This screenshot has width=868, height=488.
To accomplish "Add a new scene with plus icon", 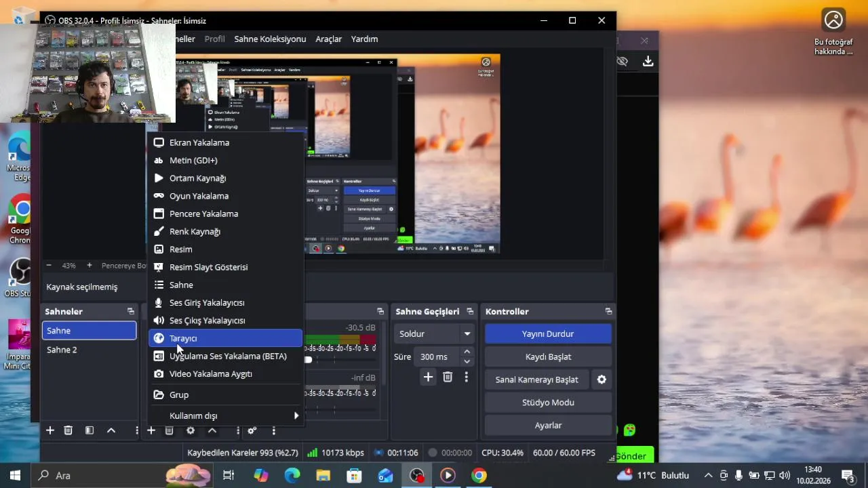I will click(50, 430).
